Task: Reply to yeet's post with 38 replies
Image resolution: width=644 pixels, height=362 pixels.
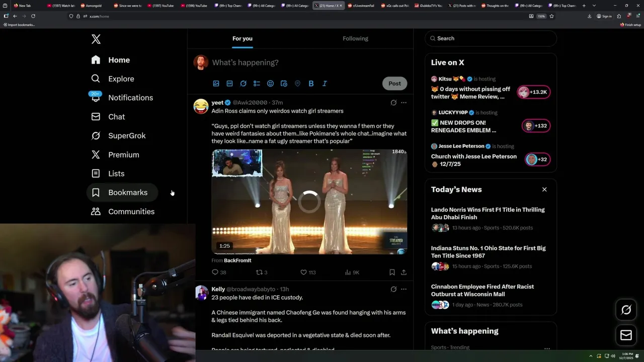Action: coord(219,272)
